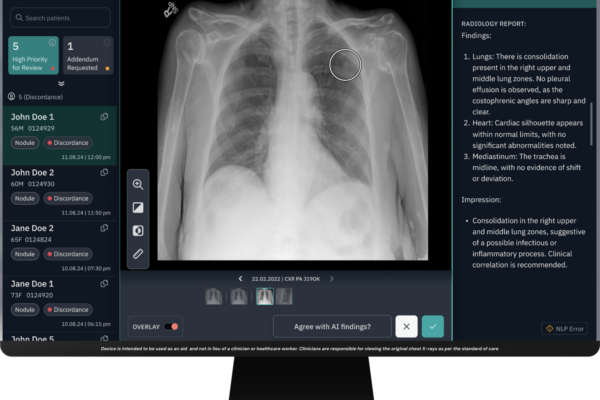Viewport: 600px width, 400px height.
Task: Go to next study using right chevron
Action: click(x=332, y=278)
